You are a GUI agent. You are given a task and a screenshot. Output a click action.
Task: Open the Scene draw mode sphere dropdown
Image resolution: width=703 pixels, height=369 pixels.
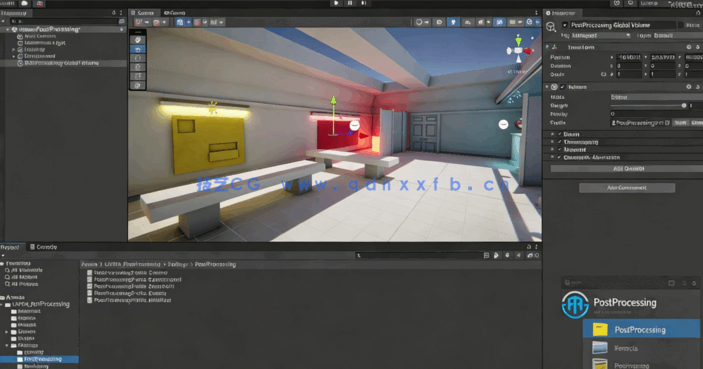pos(422,22)
